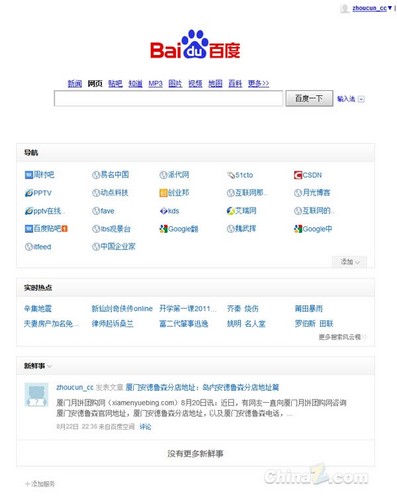
Task: Open the 富二代肇事逃逸 hot topic
Action: coord(184,324)
